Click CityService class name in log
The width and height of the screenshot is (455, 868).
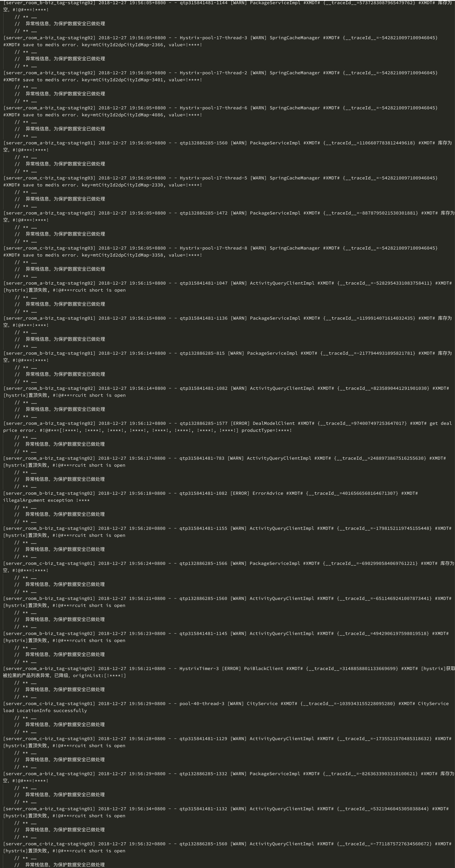(262, 703)
